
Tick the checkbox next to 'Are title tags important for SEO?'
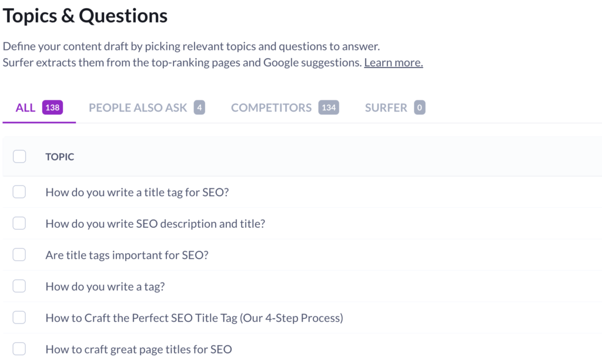[x=19, y=254]
